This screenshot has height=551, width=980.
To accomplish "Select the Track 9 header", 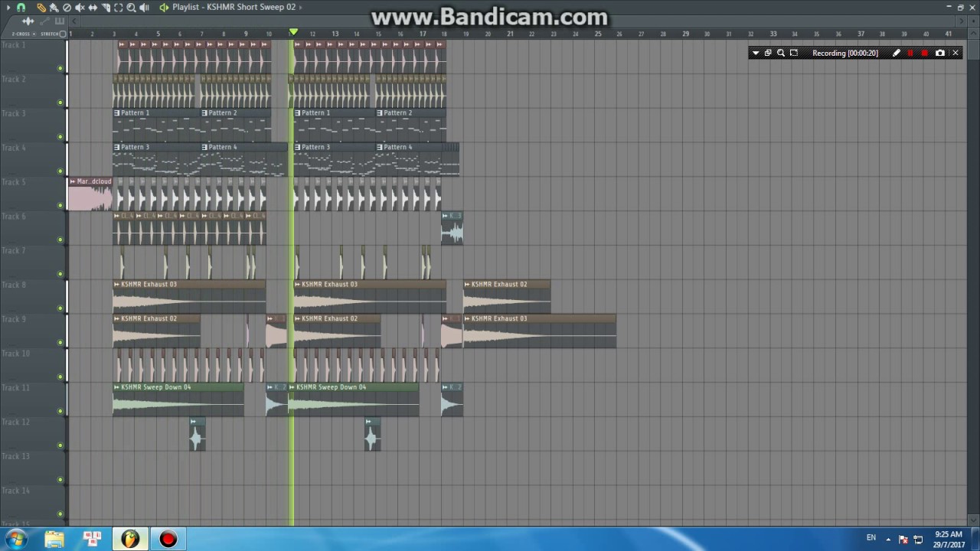I will coord(33,331).
